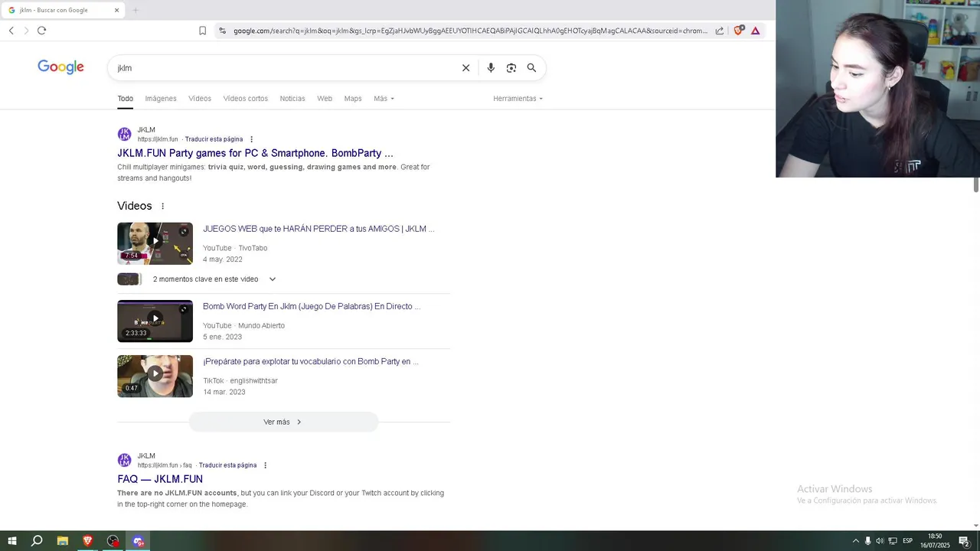980x551 pixels.
Task: Switch to the Videos search tab
Action: click(x=200, y=99)
